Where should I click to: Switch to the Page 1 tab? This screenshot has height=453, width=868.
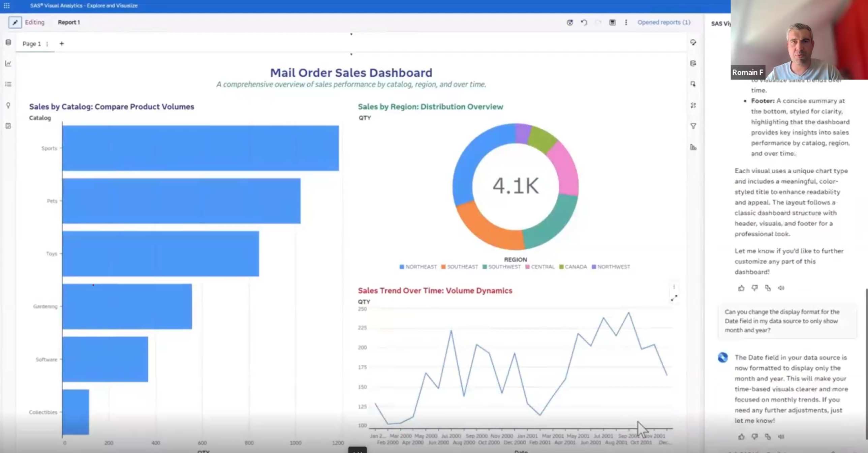[32, 44]
